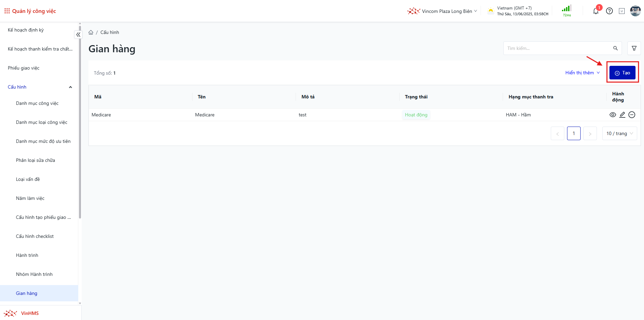Select Cấu hình checklist in sidebar
This screenshot has height=320, width=644.
click(35, 237)
